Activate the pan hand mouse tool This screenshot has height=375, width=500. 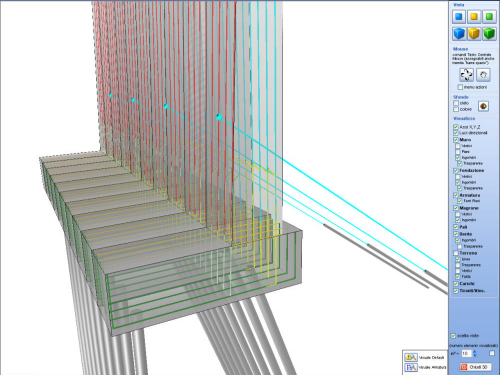point(483,75)
